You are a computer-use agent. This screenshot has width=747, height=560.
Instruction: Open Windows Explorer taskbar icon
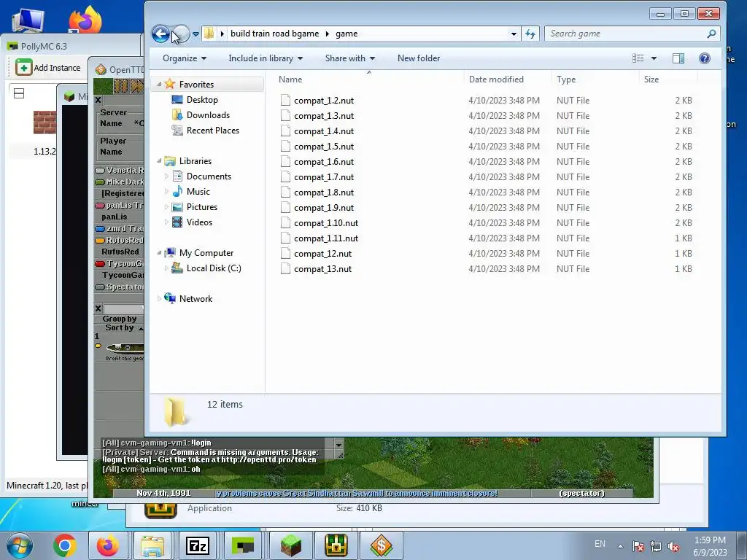(152, 545)
